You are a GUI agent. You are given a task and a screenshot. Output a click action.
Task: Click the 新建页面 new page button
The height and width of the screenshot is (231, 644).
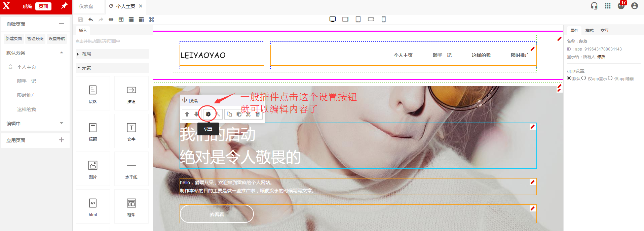[x=14, y=39]
